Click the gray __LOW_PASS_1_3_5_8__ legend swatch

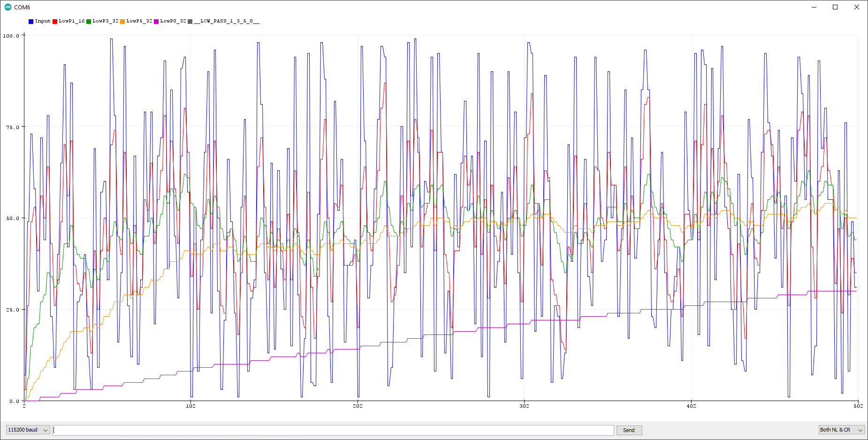(190, 22)
